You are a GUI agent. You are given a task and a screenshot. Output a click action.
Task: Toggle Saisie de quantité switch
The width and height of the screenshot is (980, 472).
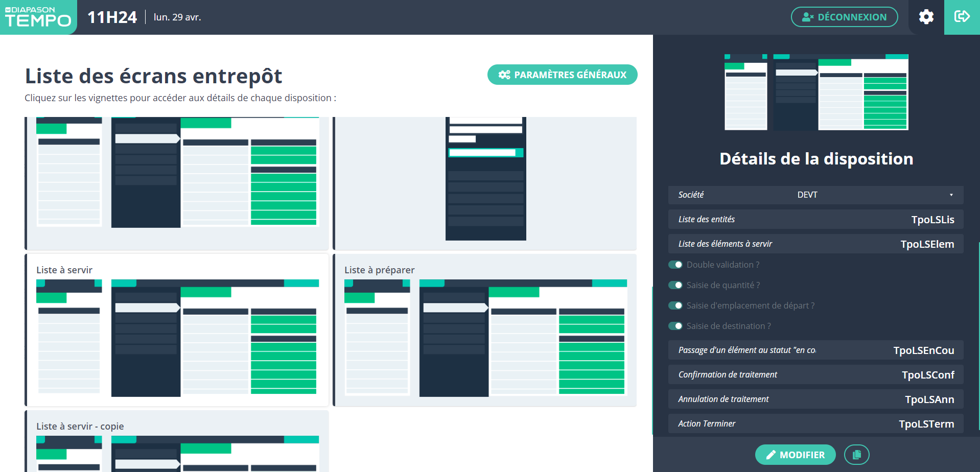click(675, 285)
